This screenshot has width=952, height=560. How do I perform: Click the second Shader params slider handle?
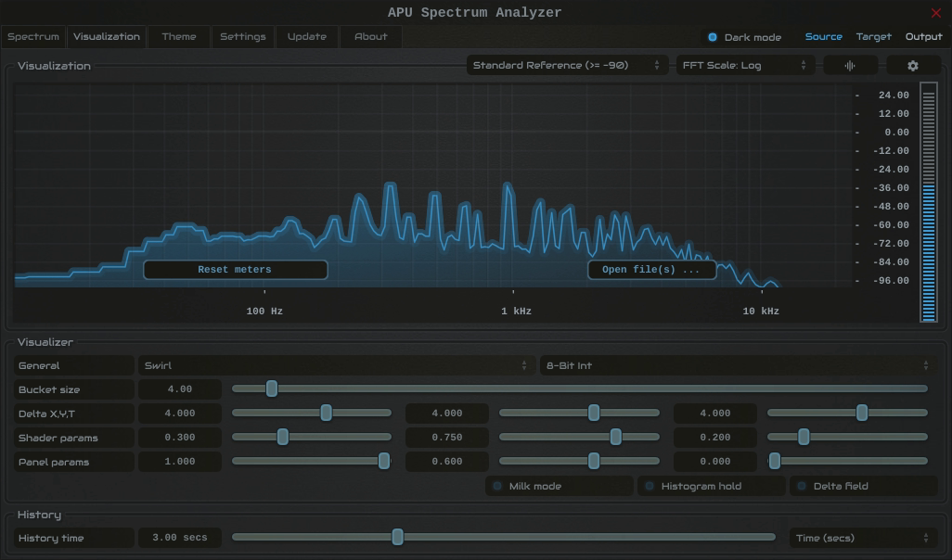click(615, 437)
